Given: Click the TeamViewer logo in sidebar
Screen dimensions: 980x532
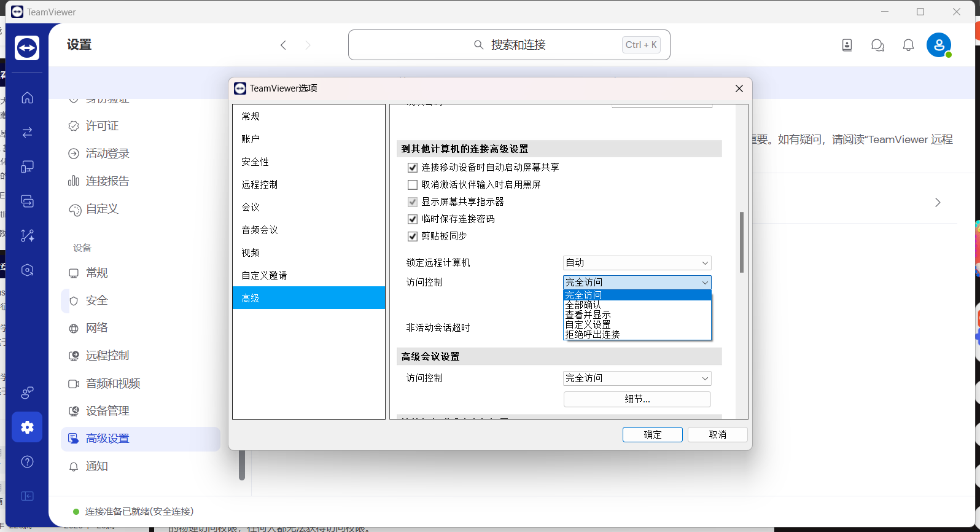Looking at the screenshot, I should tap(27, 47).
